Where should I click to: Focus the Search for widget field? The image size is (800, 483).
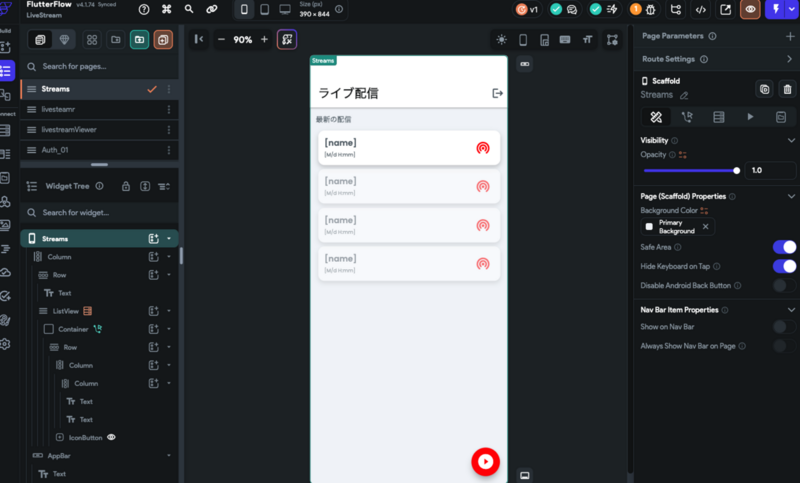[x=100, y=213]
